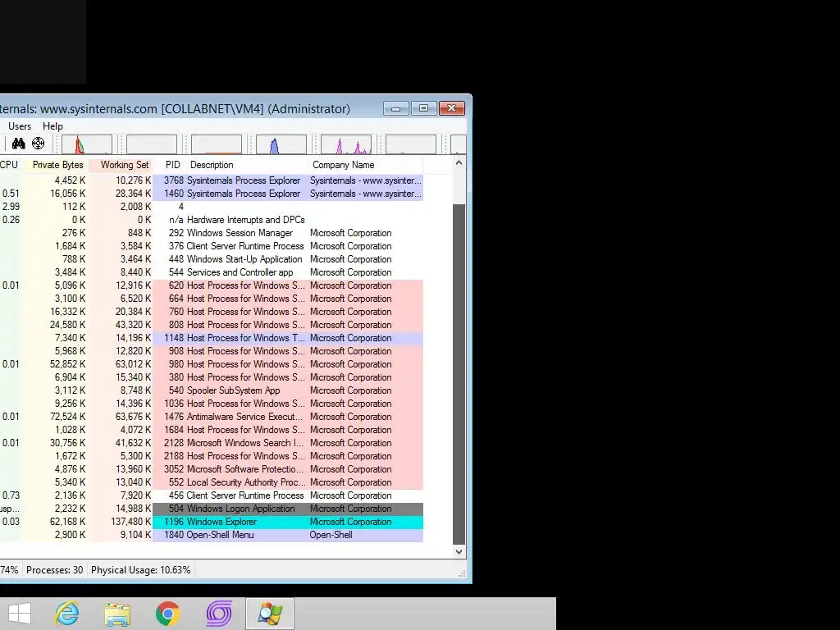Select Host Process for Windows row PID 980
Image resolution: width=840 pixels, height=630 pixels.
tap(212, 364)
